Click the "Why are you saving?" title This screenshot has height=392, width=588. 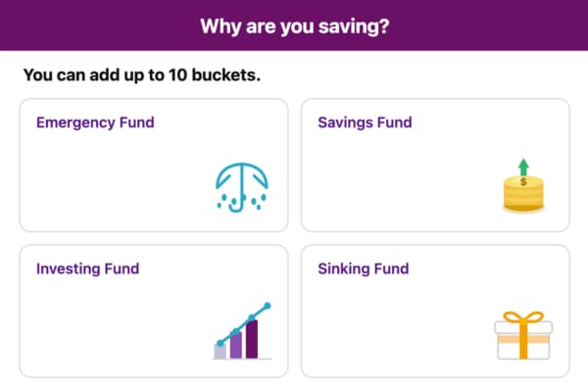click(294, 25)
